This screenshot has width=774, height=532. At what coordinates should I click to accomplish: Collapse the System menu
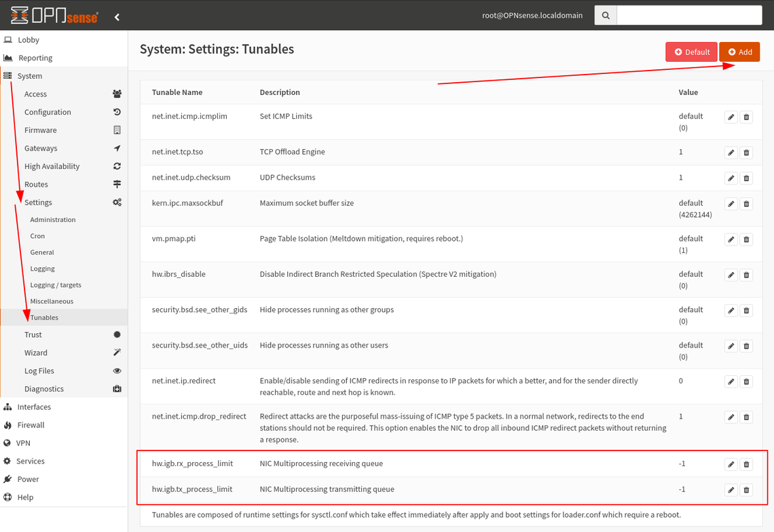click(x=64, y=76)
